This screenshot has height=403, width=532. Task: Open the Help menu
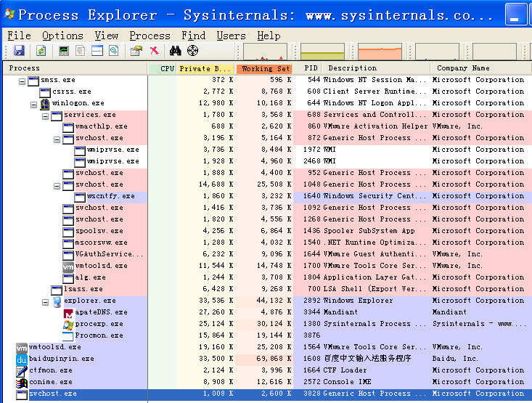pyautogui.click(x=269, y=36)
